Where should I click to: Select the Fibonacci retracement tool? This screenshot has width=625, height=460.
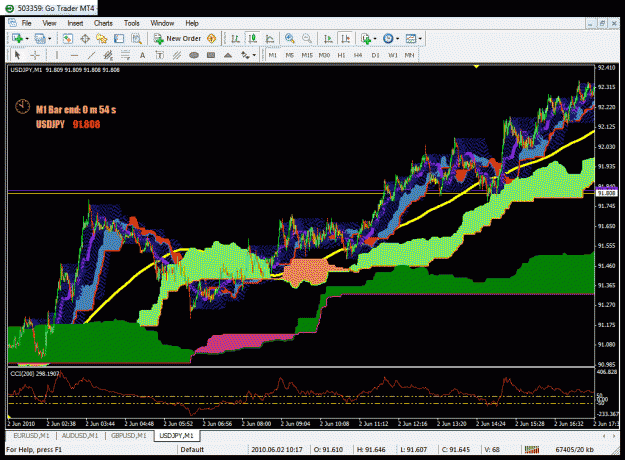click(x=126, y=55)
